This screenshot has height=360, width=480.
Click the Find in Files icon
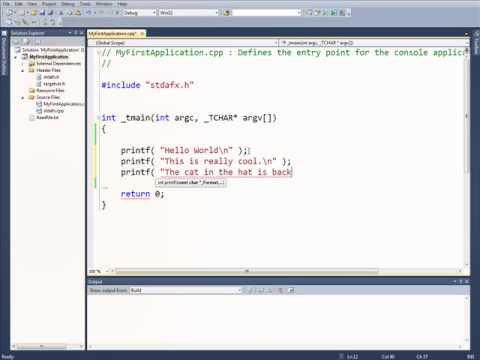(227, 13)
